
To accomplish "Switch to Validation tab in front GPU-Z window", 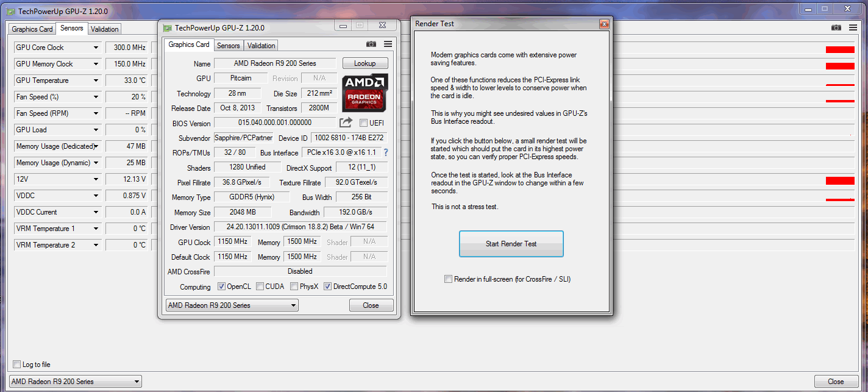I will (261, 46).
